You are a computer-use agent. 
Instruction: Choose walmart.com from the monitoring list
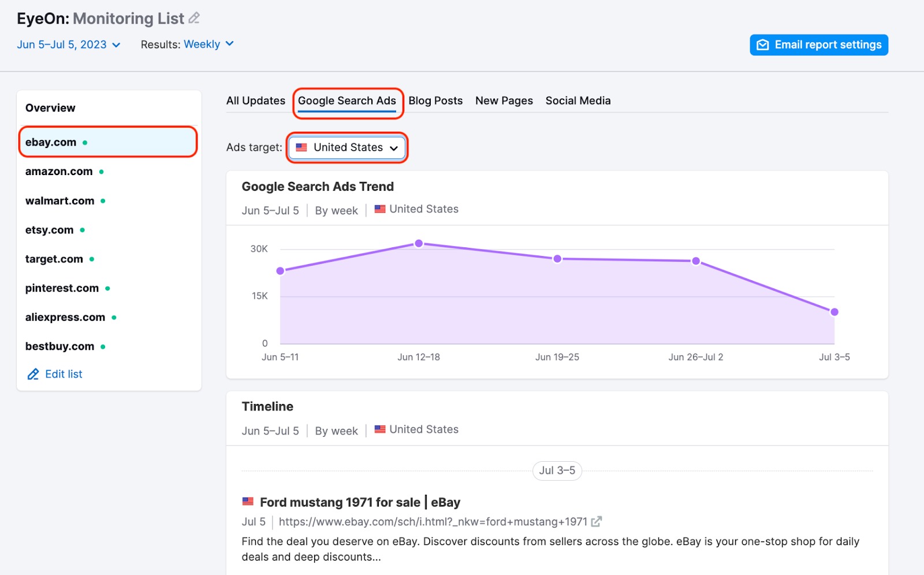[x=59, y=201]
